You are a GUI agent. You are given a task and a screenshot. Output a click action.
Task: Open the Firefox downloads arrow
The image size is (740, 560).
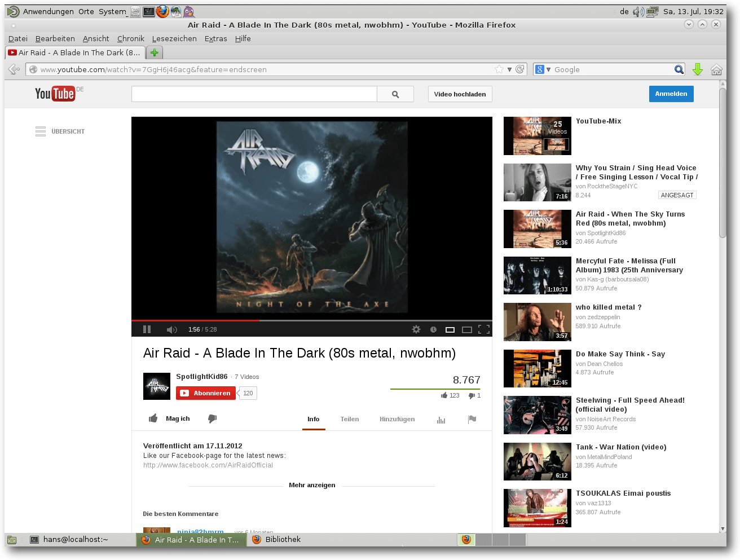coord(697,69)
